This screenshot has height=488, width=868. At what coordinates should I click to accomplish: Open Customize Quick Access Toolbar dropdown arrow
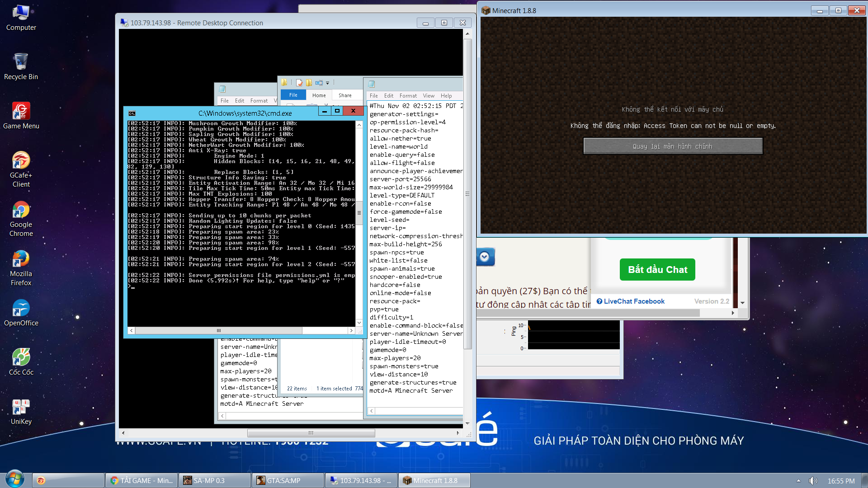pyautogui.click(x=328, y=83)
